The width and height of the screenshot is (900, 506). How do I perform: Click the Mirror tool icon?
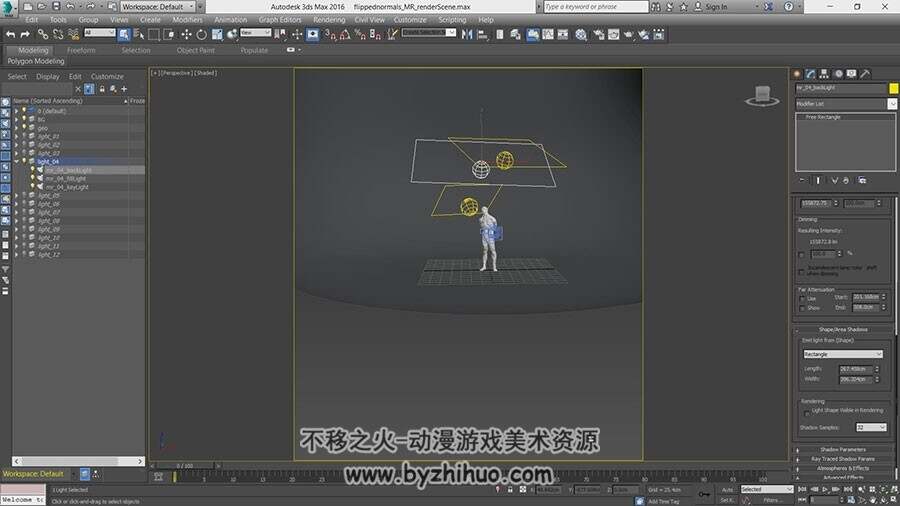467,35
